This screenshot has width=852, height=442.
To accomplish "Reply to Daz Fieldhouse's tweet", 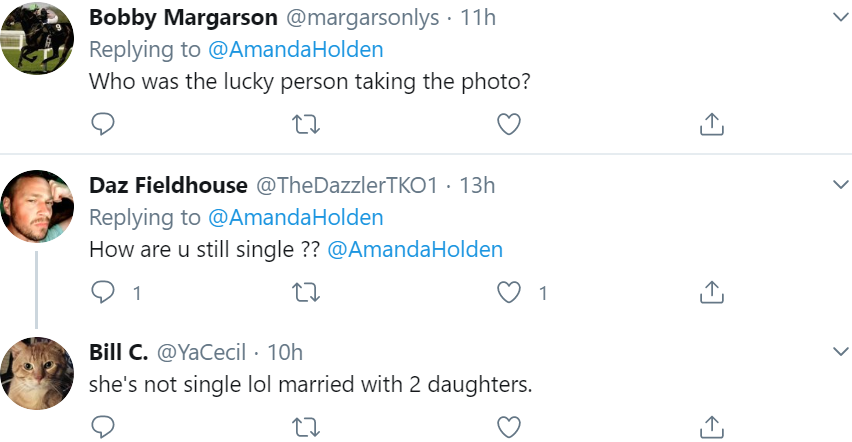I will 103,292.
